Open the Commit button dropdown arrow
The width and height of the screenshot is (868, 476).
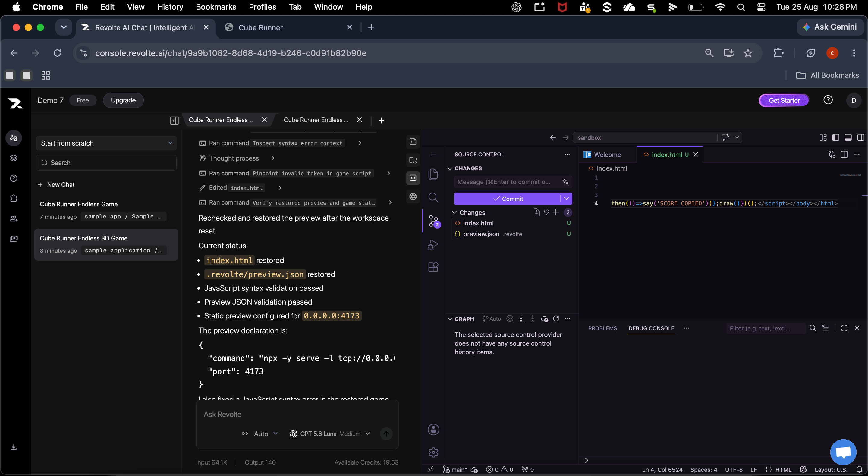coord(566,199)
